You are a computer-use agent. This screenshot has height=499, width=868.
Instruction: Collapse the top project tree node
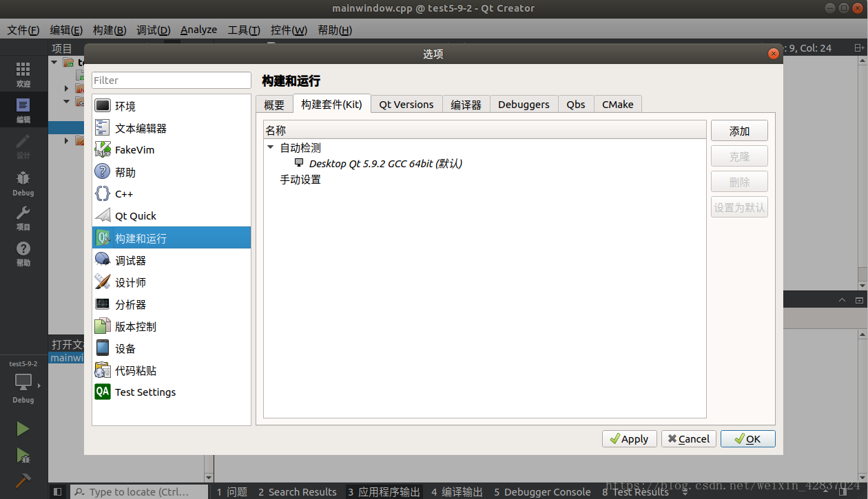pyautogui.click(x=54, y=62)
